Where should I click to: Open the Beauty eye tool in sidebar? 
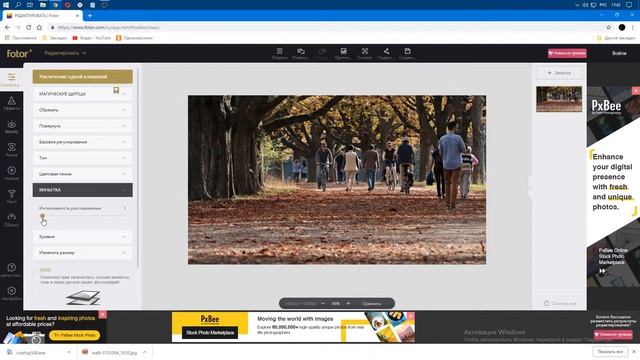click(x=11, y=127)
